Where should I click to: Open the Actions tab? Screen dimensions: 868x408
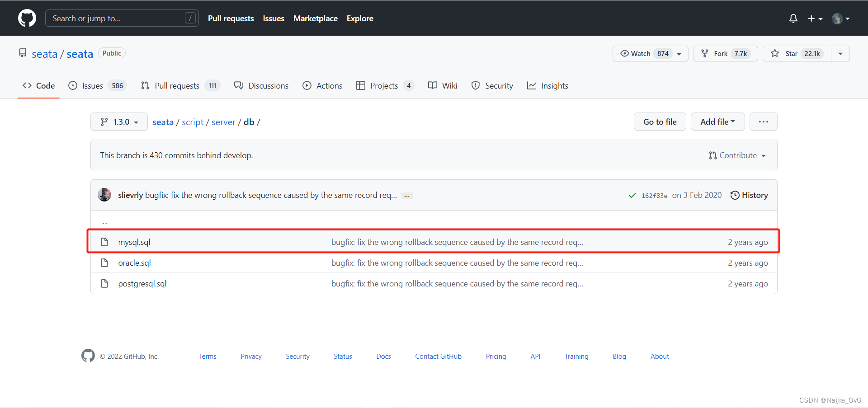[322, 85]
